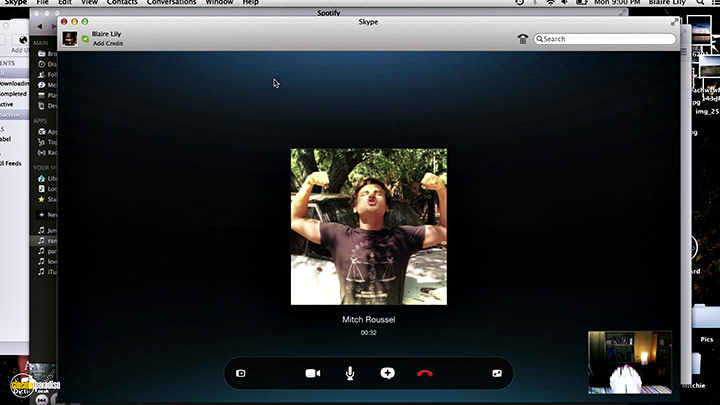Open the Contacts menu
720x405 pixels.
122,2
